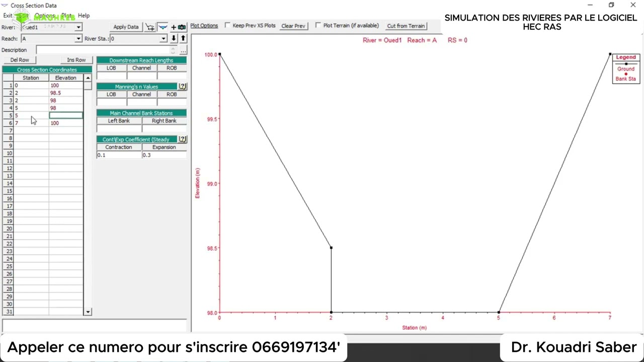Select row 6 station value 7

click(31, 123)
